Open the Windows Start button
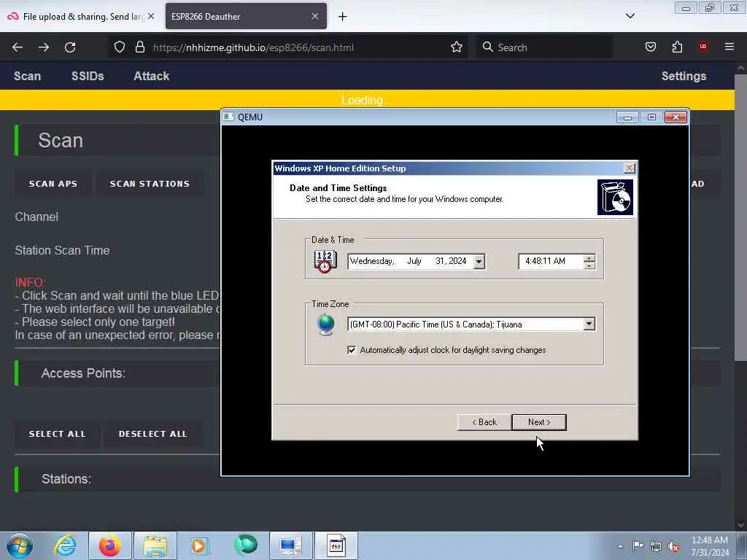This screenshot has width=747, height=560. click(x=20, y=545)
